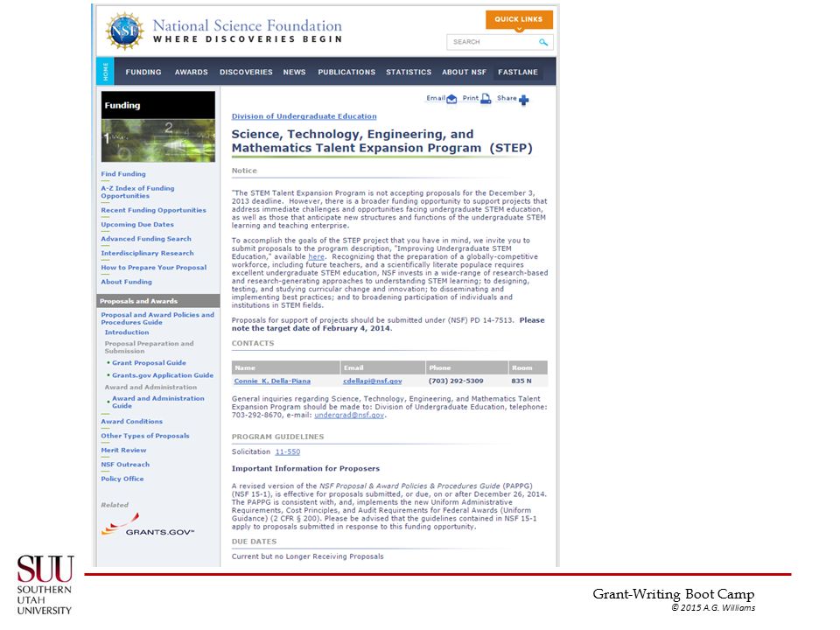Image resolution: width=840 pixels, height=630 pixels.
Task: Click the STEP program page title
Action: (382, 141)
